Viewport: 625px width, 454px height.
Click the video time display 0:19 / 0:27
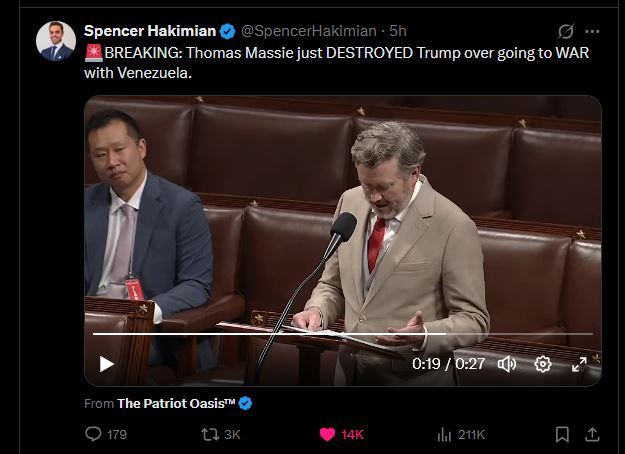click(448, 364)
